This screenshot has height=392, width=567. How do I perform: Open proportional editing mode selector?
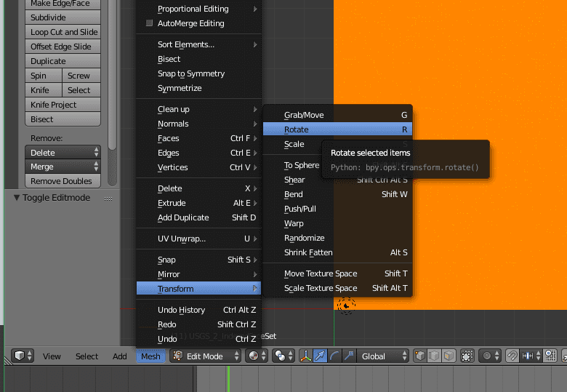pyautogui.click(x=491, y=356)
